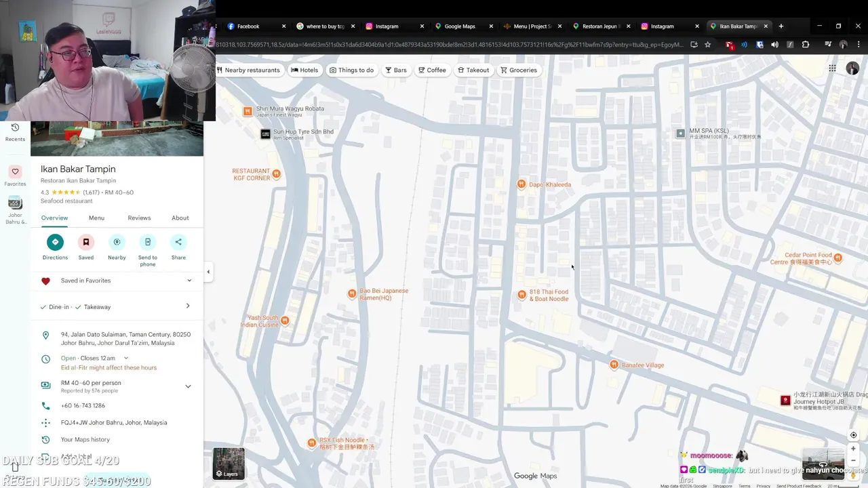Filter map by Nearby restaurants
The height and width of the screenshot is (488, 868).
(x=249, y=70)
